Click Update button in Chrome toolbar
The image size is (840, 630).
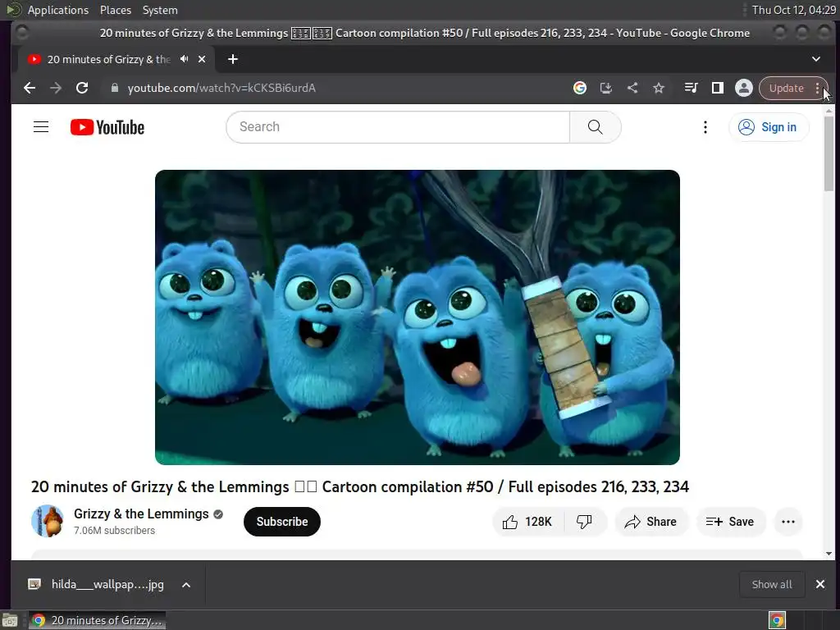[786, 88]
